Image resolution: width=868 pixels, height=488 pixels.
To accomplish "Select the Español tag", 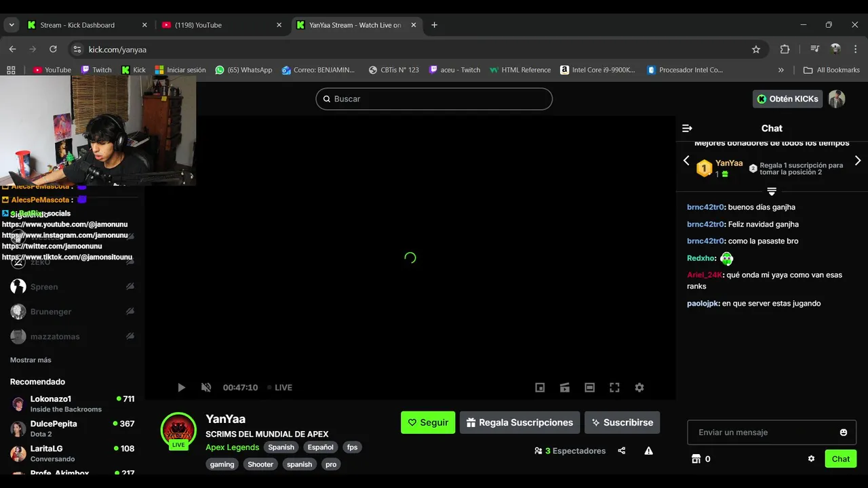I will click(320, 447).
